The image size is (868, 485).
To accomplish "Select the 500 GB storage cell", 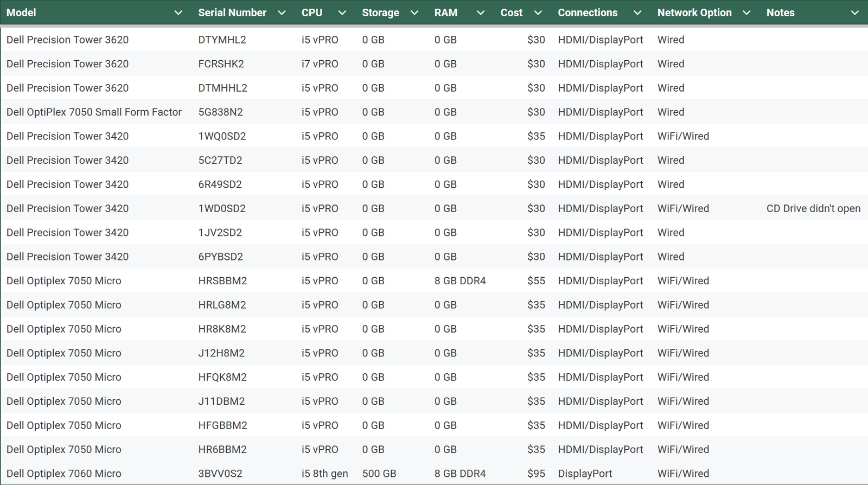I will pos(379,474).
